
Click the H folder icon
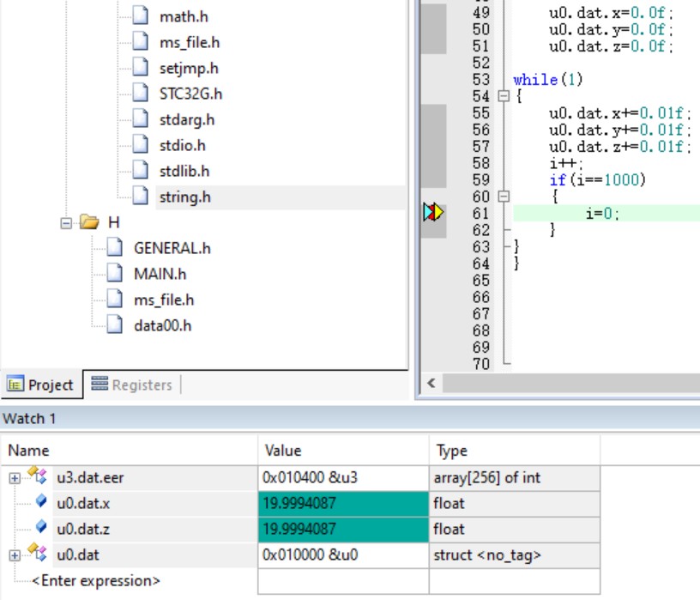coord(89,221)
